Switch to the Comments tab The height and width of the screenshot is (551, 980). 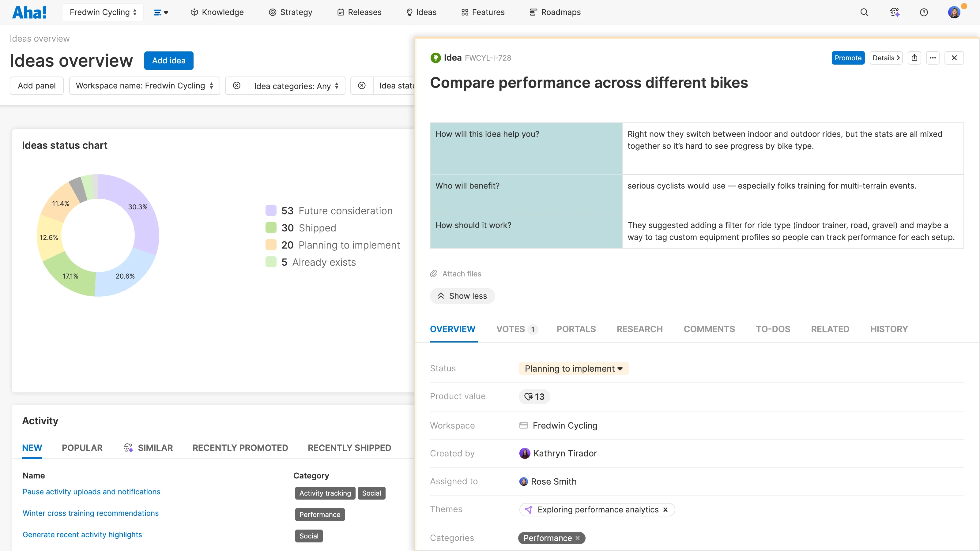pos(709,329)
